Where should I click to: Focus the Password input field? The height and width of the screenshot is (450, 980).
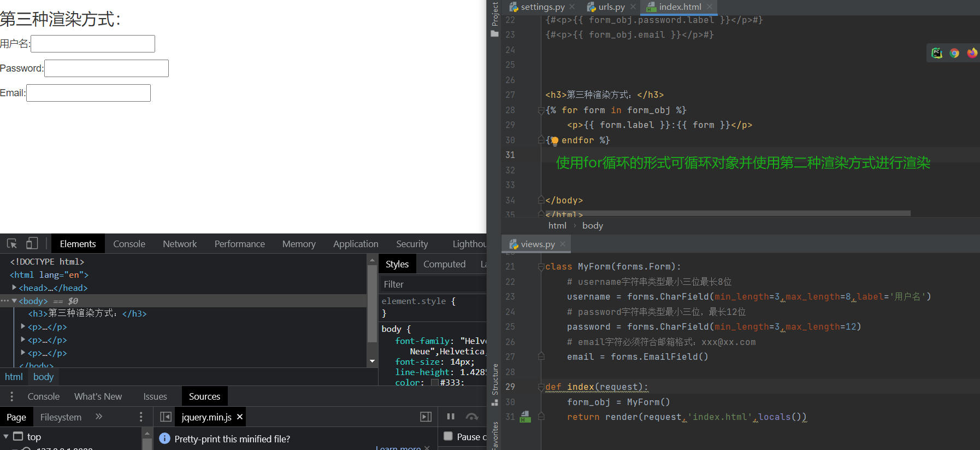(107, 68)
